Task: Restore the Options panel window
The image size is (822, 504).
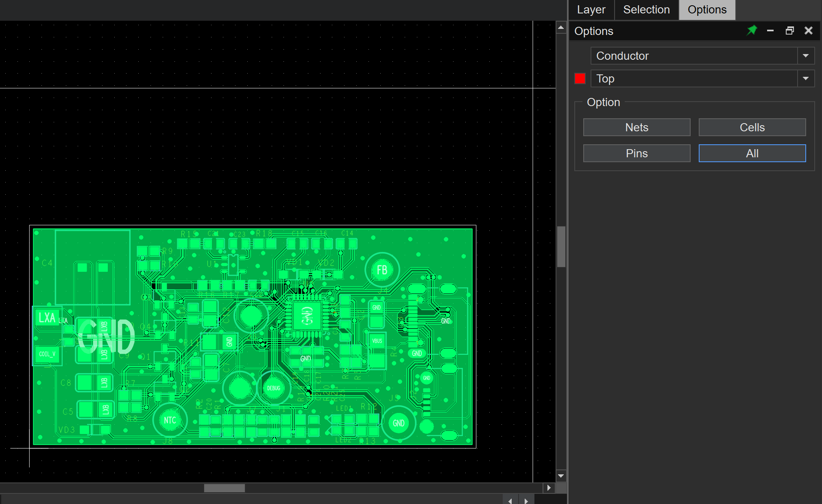Action: pos(789,30)
